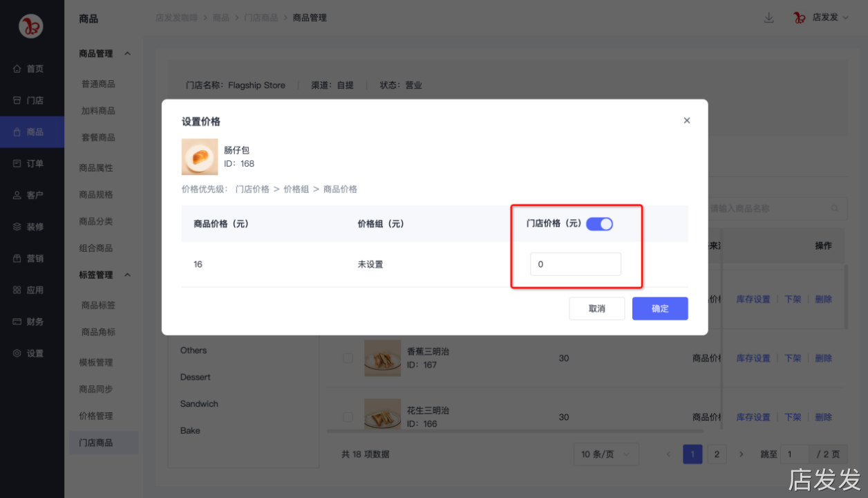
Task: Click the 香蕉三明治 product image
Action: [x=382, y=358]
